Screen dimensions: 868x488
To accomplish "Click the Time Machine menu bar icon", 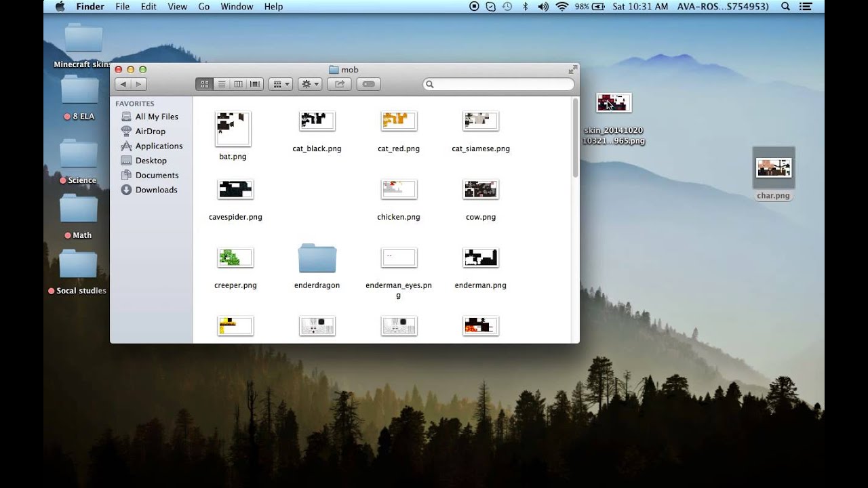I will (x=507, y=6).
